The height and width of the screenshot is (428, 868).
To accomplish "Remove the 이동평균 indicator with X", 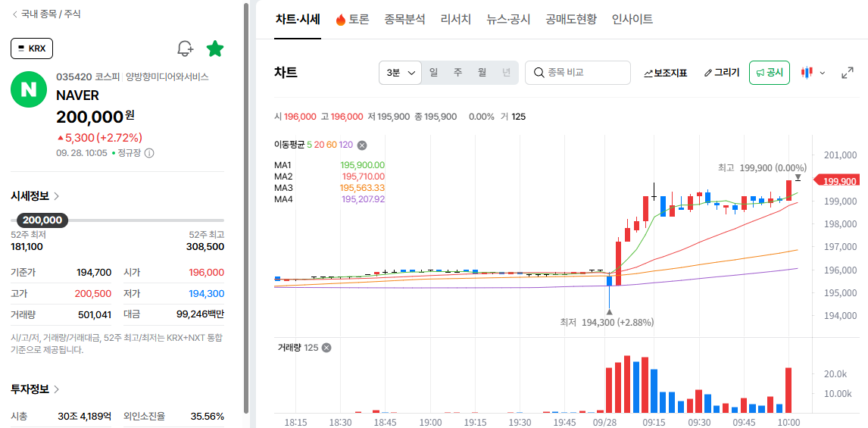I will point(361,145).
